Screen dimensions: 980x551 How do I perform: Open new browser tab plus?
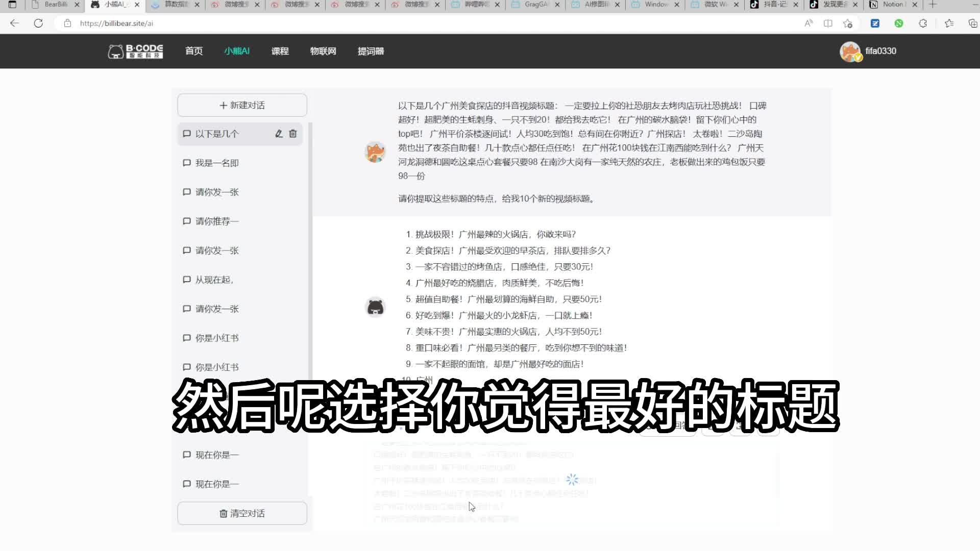[x=933, y=5]
